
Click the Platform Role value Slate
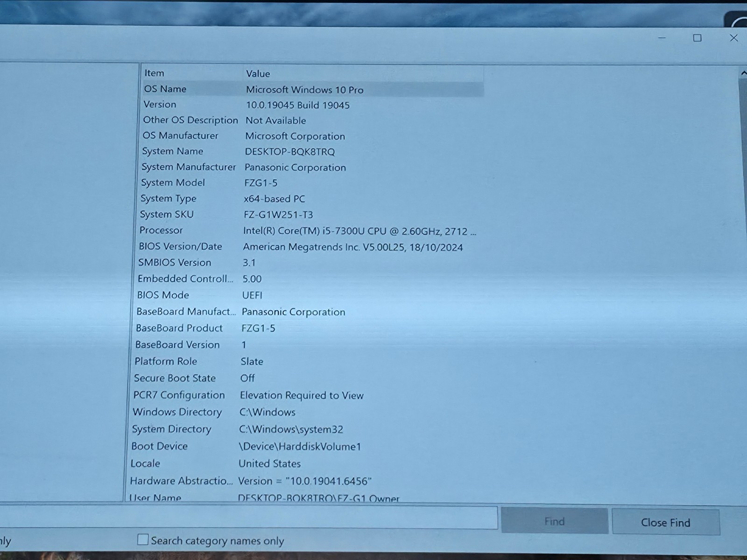(252, 362)
